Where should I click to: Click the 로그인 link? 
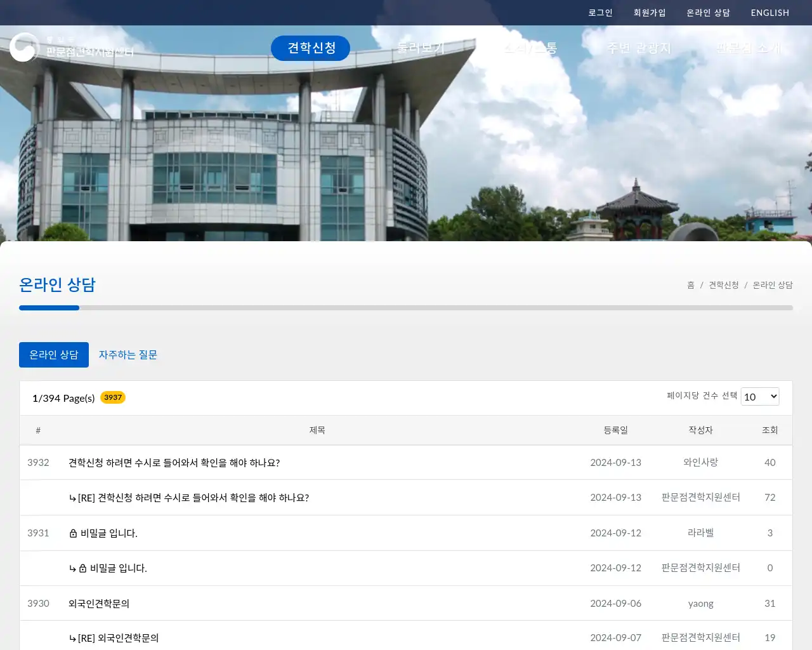(x=600, y=13)
